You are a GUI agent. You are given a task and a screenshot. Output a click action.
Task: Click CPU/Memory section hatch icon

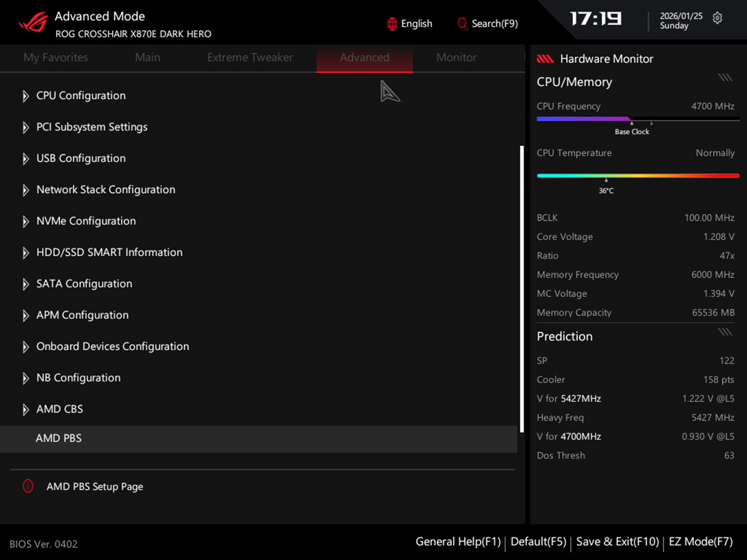click(x=725, y=78)
